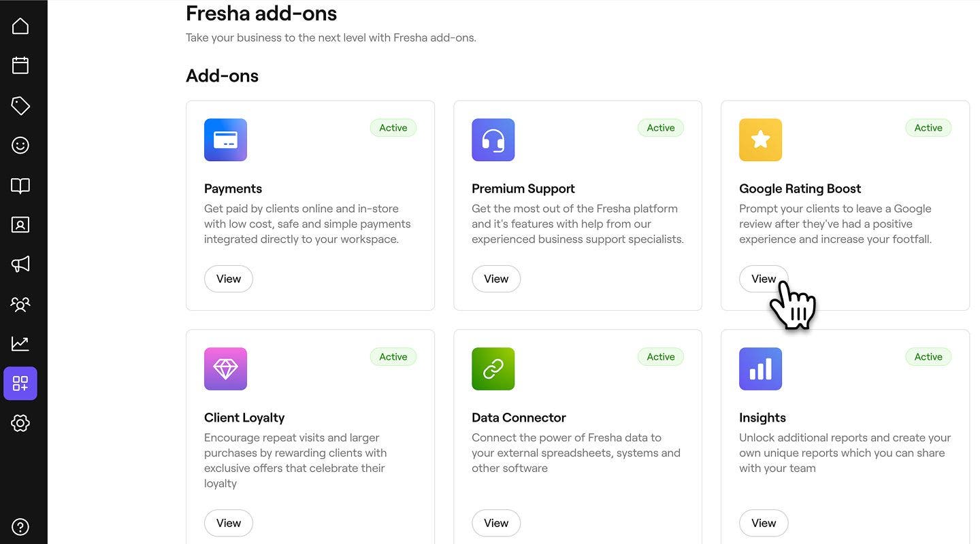Open the Settings gear icon
The height and width of the screenshot is (544, 980).
click(x=20, y=423)
